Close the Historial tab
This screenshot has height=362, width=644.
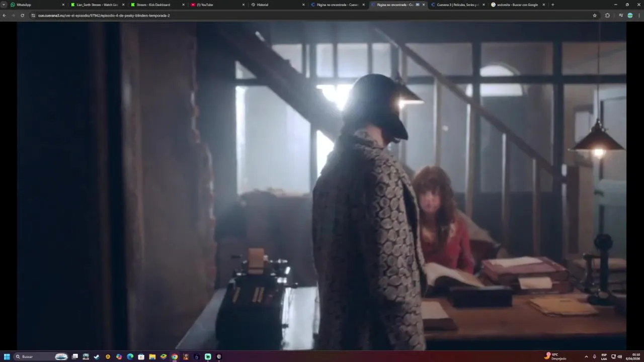click(303, 5)
